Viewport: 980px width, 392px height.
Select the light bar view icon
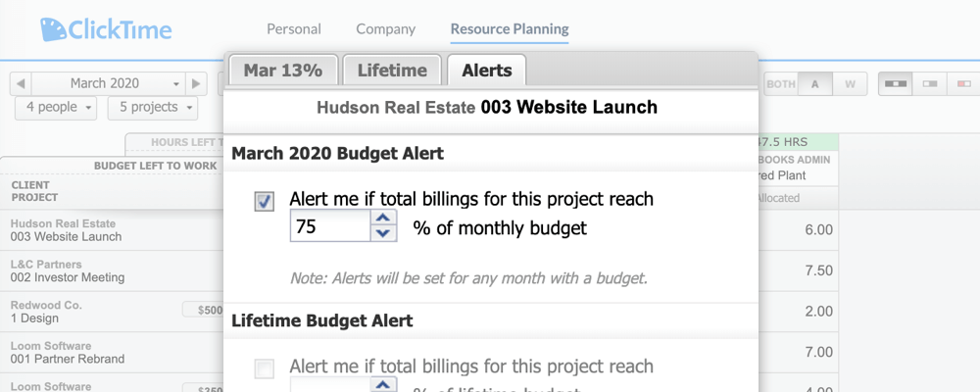[932, 83]
